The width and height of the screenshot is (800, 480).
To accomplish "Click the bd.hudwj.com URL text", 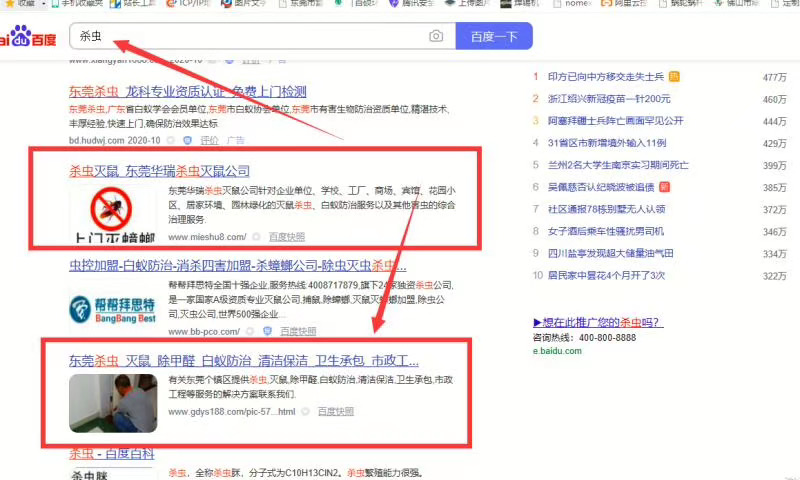I will tap(96, 140).
